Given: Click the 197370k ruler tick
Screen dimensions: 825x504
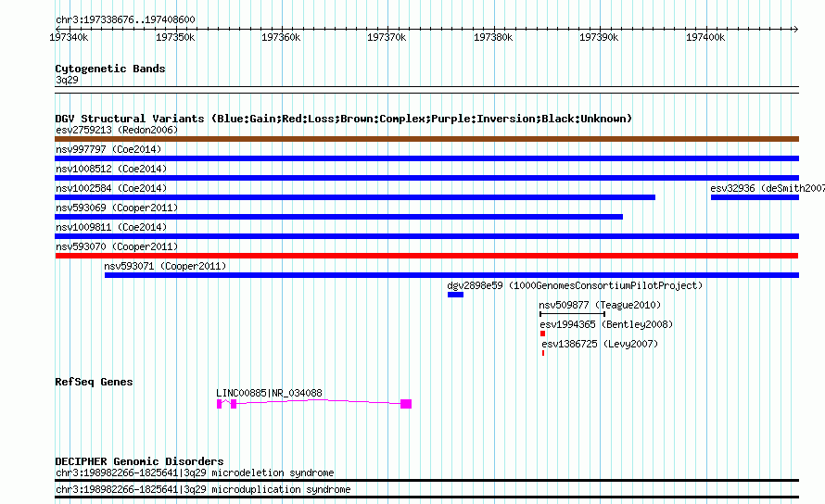Looking at the screenshot, I should [x=387, y=37].
